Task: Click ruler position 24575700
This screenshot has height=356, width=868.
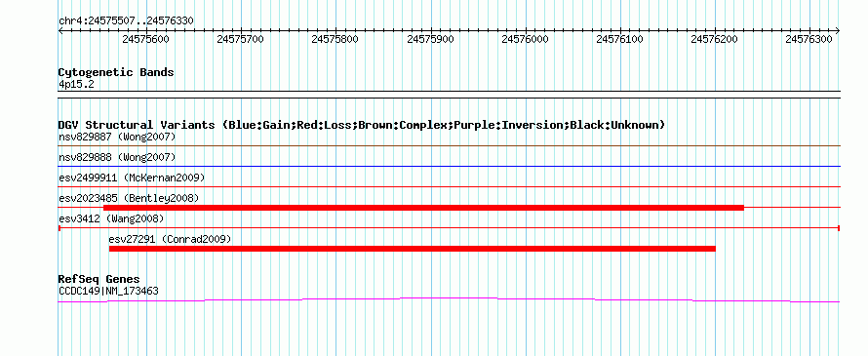Action: point(241,39)
